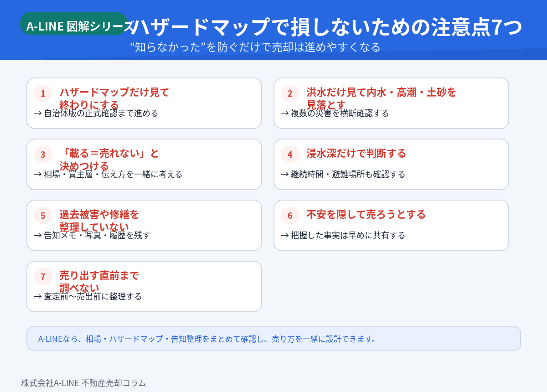Select the number 3 circle badge
Screen dimensions: 547x392
coord(43,155)
